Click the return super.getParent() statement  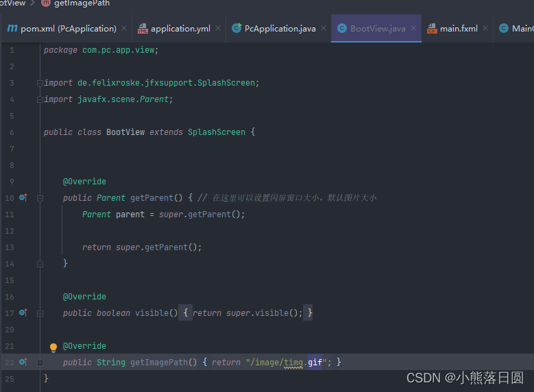[x=142, y=247]
